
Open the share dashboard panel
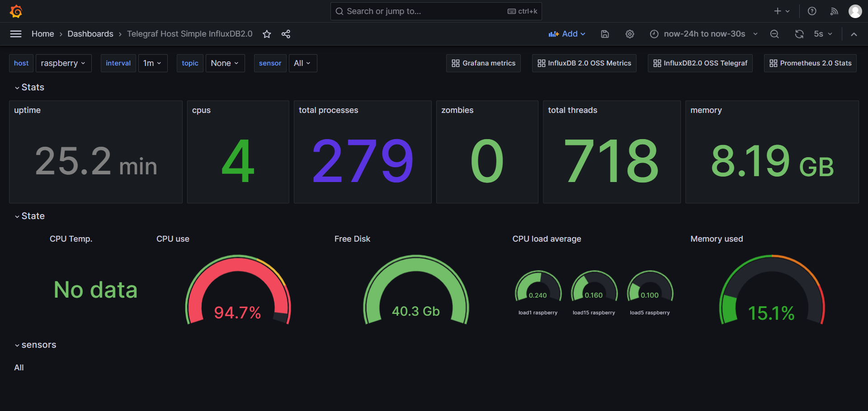pos(286,34)
